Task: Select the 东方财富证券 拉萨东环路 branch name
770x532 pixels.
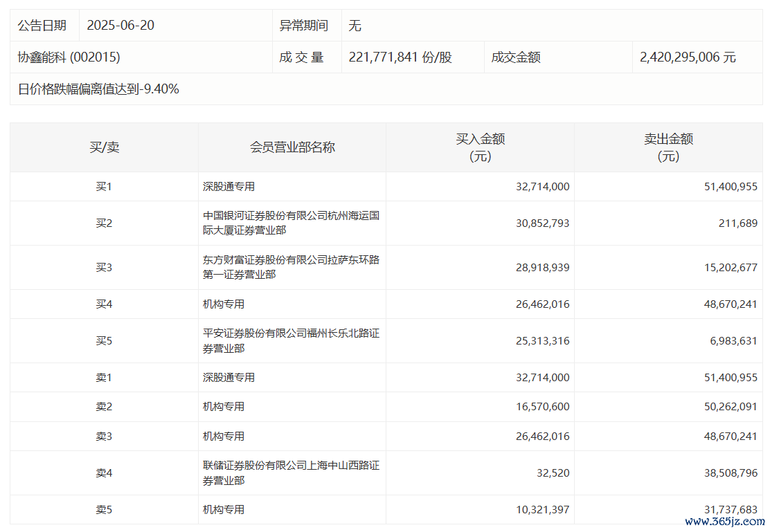Action: click(x=291, y=267)
